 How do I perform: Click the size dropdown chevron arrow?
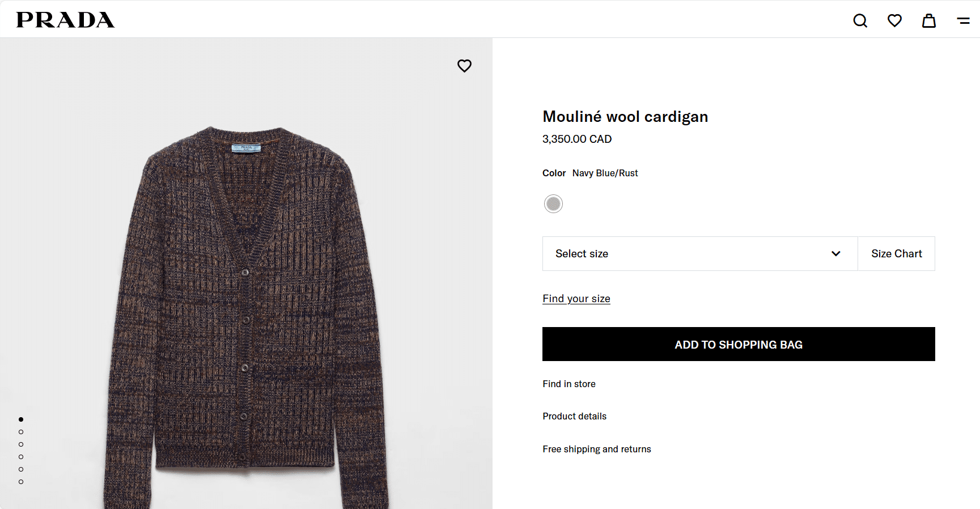pos(835,254)
